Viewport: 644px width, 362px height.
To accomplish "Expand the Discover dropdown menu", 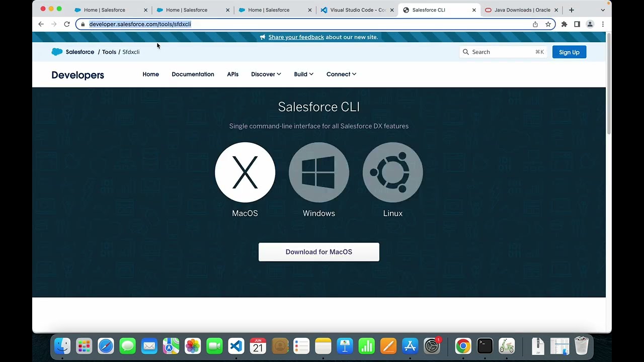I will click(x=266, y=74).
